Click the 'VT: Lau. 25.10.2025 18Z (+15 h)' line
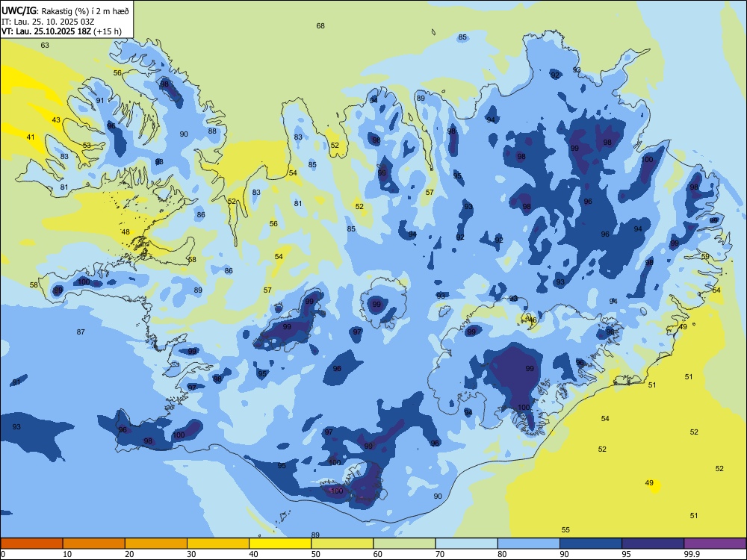 click(61, 31)
